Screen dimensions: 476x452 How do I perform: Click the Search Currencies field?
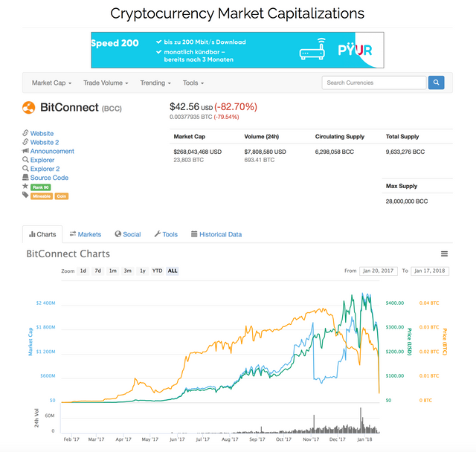(374, 83)
